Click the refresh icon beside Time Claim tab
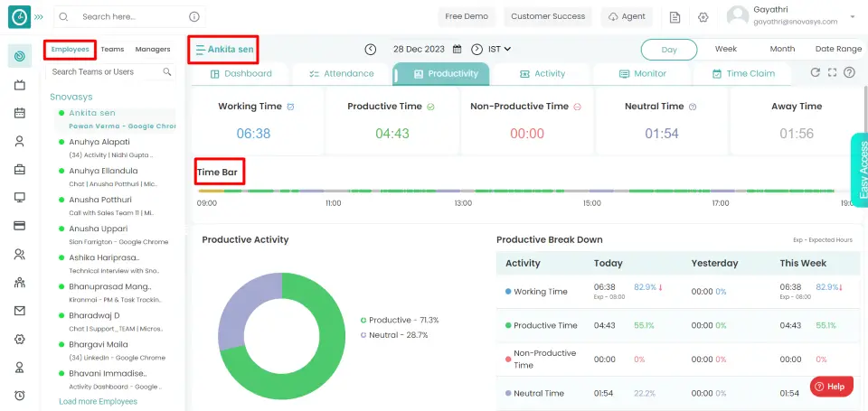The height and width of the screenshot is (411, 868). pyautogui.click(x=816, y=73)
